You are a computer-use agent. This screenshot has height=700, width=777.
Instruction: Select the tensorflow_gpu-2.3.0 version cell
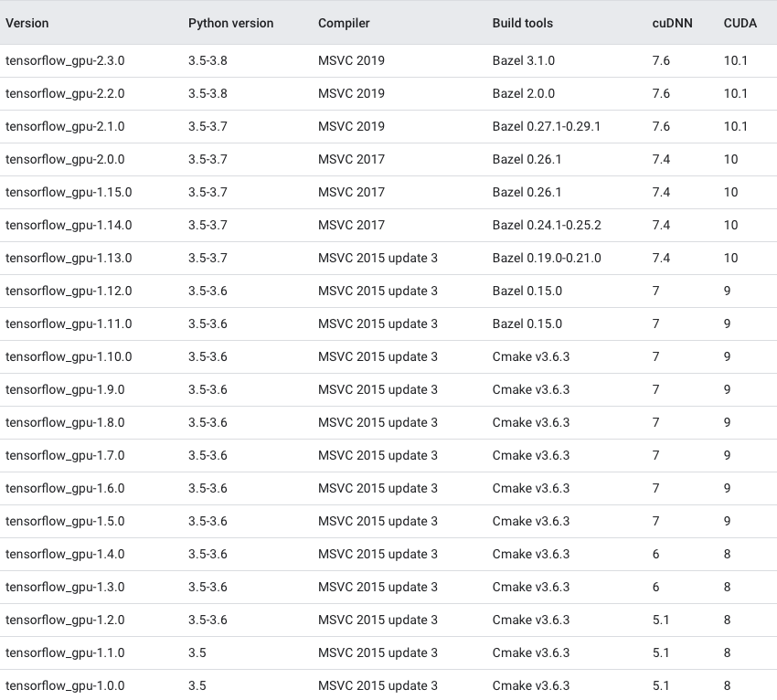[65, 60]
